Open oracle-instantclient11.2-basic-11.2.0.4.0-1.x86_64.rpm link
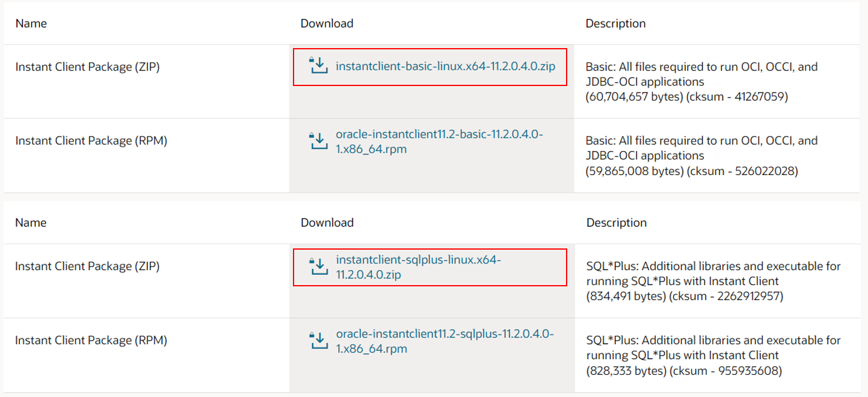The width and height of the screenshot is (868, 397). tap(440, 141)
